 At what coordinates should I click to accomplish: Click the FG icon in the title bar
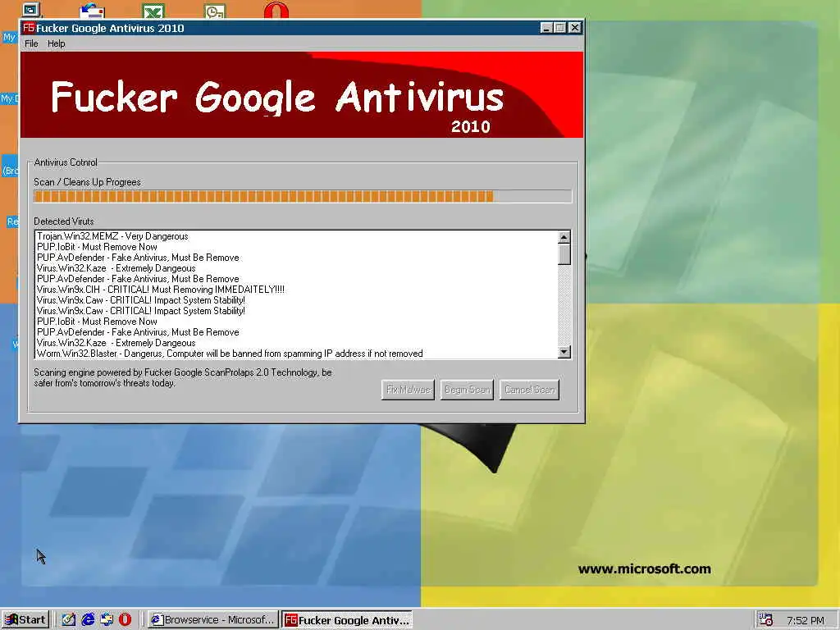(29, 28)
